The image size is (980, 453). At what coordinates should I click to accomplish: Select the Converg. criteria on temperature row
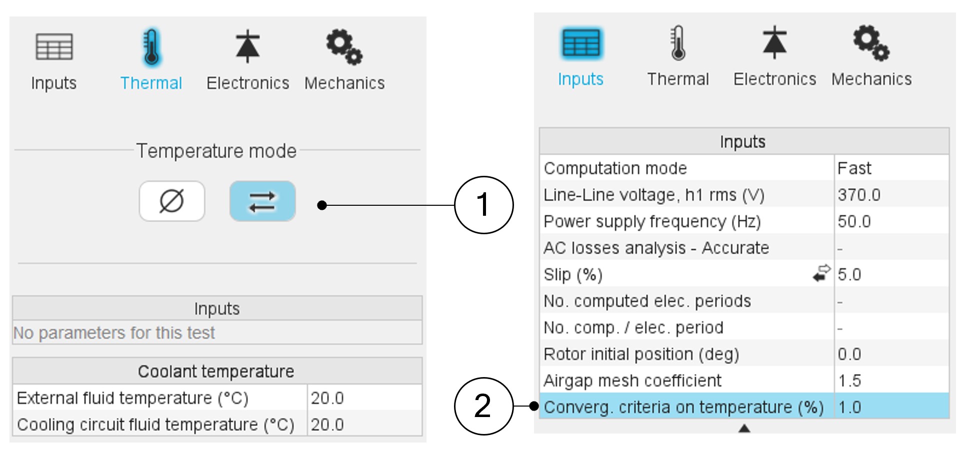tap(683, 407)
